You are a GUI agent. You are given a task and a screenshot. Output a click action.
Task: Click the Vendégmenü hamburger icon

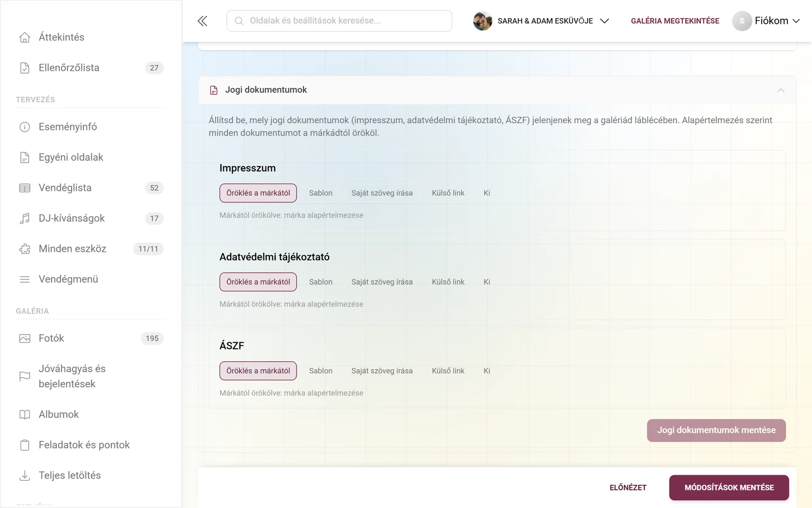pos(25,279)
